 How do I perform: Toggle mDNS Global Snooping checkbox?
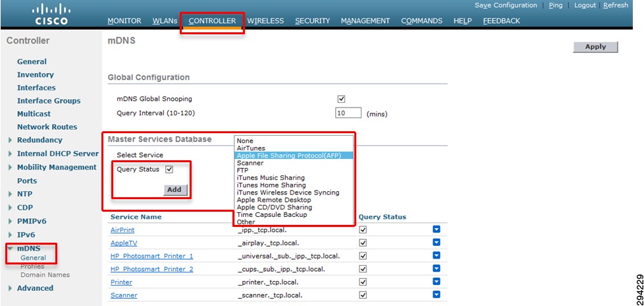(341, 99)
